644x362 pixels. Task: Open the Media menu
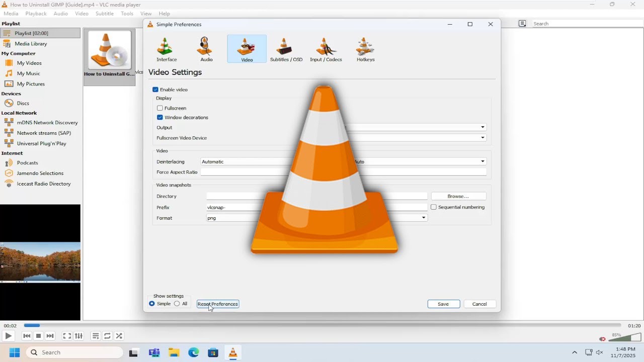11,14
